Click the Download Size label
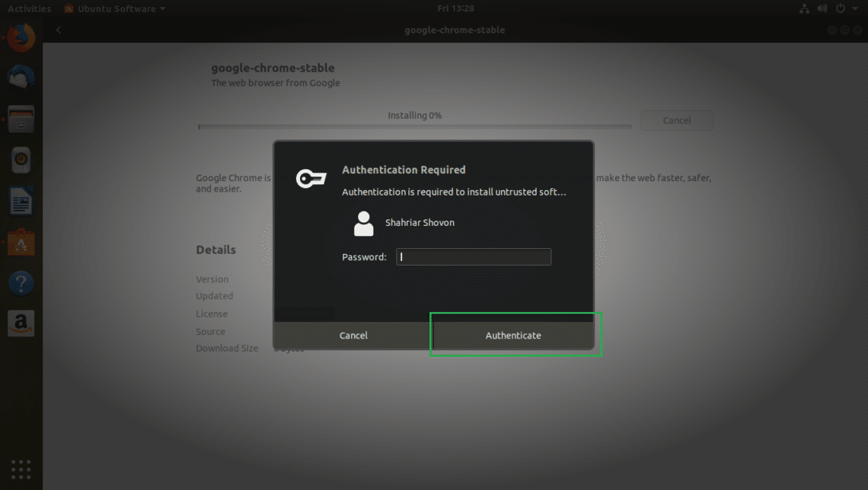868x490 pixels. coord(227,348)
